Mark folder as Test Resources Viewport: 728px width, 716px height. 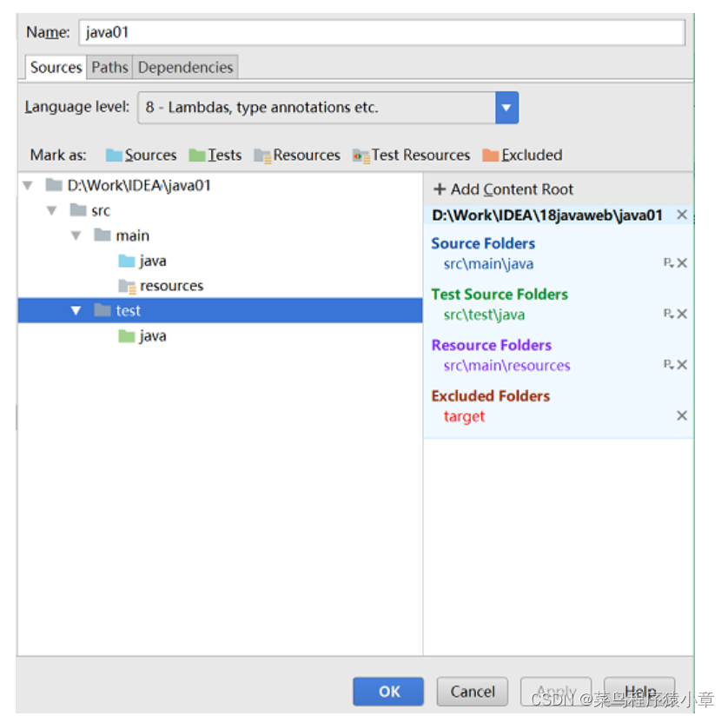tap(411, 155)
